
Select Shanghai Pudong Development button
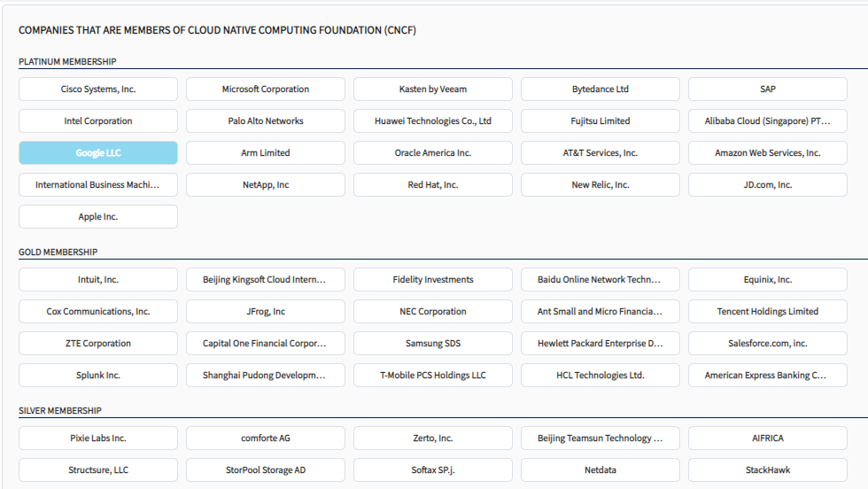(x=266, y=375)
